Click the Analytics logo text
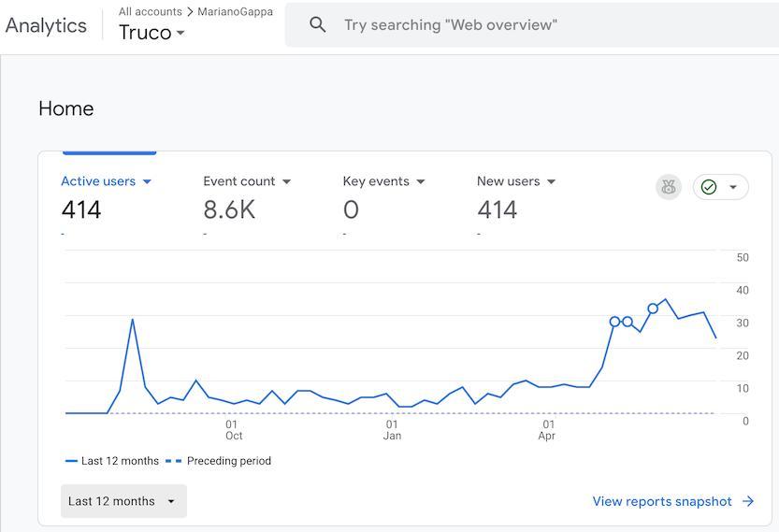Screen dimensions: 779x532 46,26
